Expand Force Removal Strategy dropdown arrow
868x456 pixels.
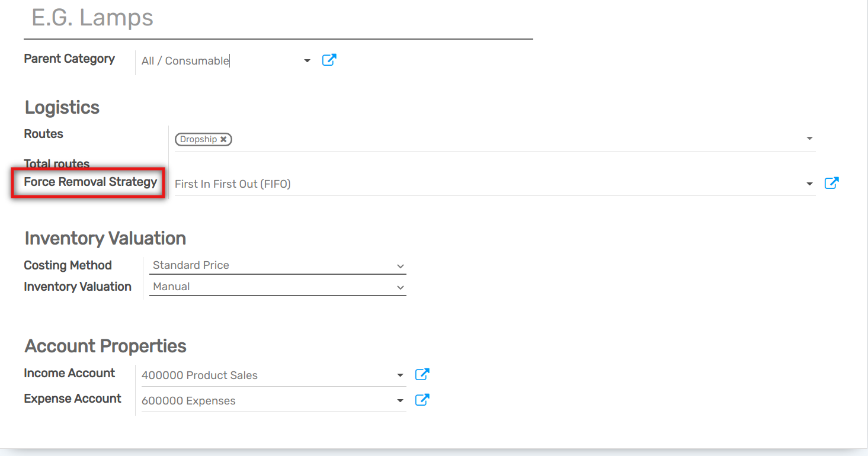(x=809, y=184)
